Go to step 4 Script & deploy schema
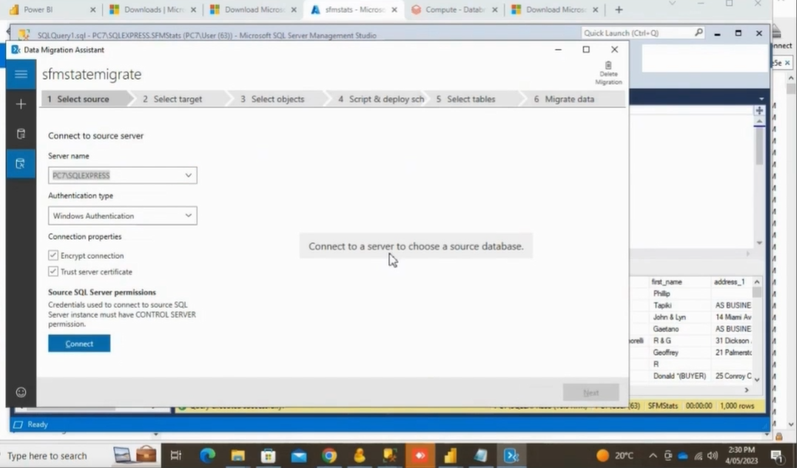Screen dimensions: 797x468 coord(381,99)
